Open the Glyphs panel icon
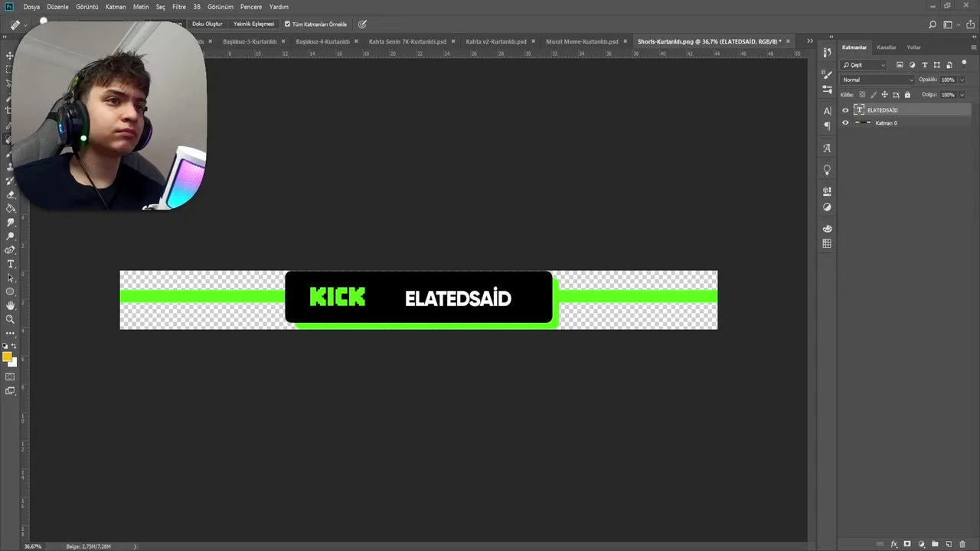This screenshot has width=980, height=551. (x=827, y=148)
